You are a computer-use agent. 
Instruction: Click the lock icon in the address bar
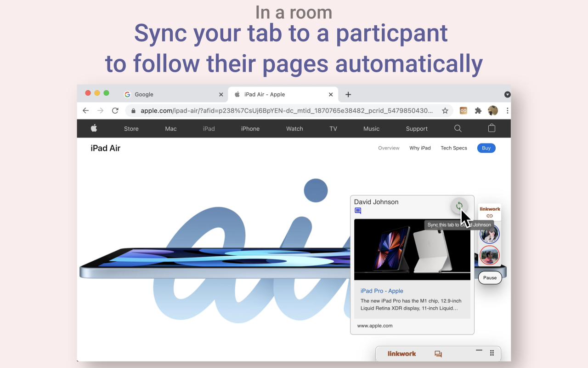click(x=134, y=111)
